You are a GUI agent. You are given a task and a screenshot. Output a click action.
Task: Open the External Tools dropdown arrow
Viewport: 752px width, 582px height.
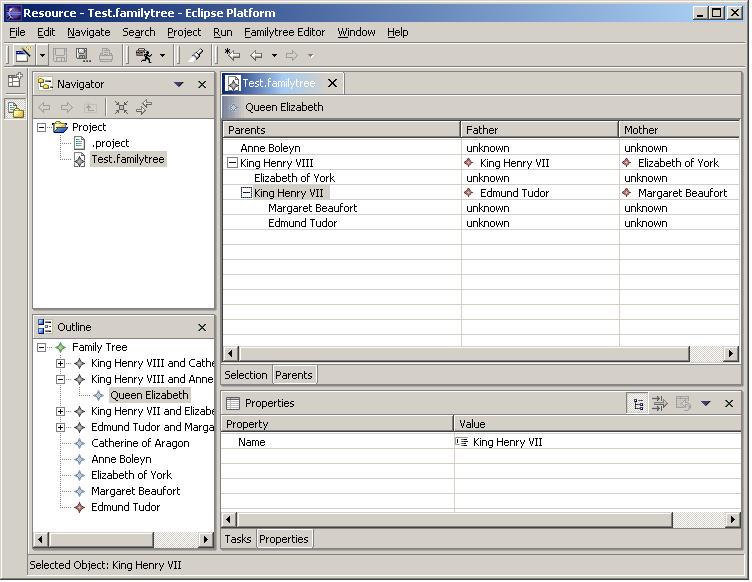pyautogui.click(x=162, y=56)
